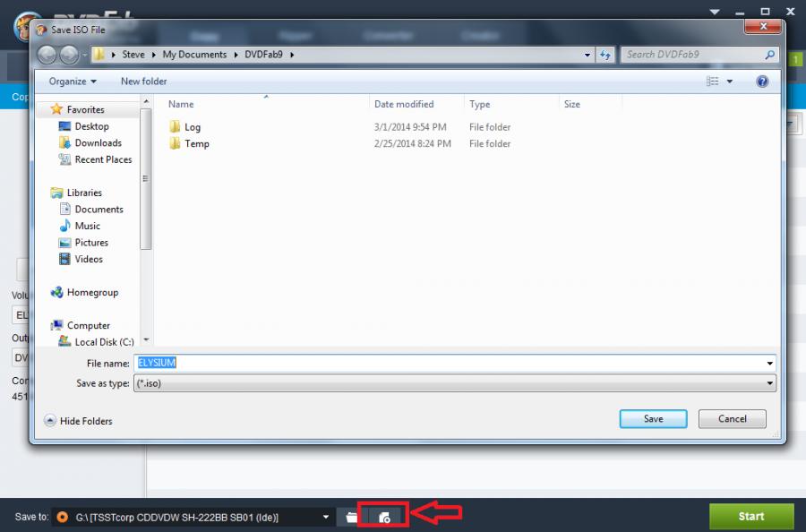Select Documents library
The width and height of the screenshot is (806, 532).
99,210
